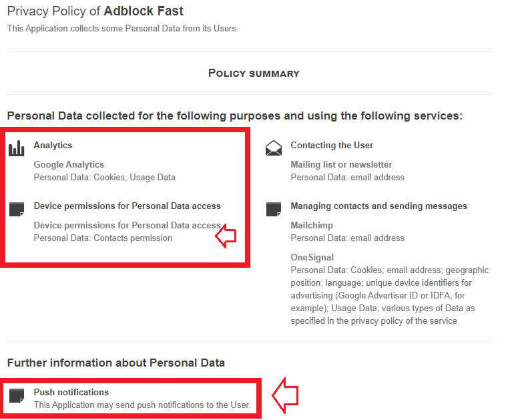Open the Mailchimp service entry
Viewport: 520px width, 420px height.
pos(312,225)
